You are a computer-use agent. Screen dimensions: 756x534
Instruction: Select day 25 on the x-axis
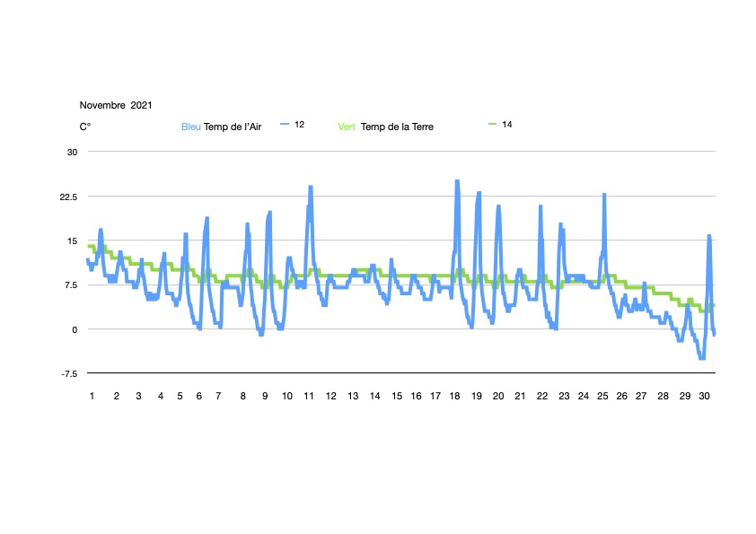point(602,396)
